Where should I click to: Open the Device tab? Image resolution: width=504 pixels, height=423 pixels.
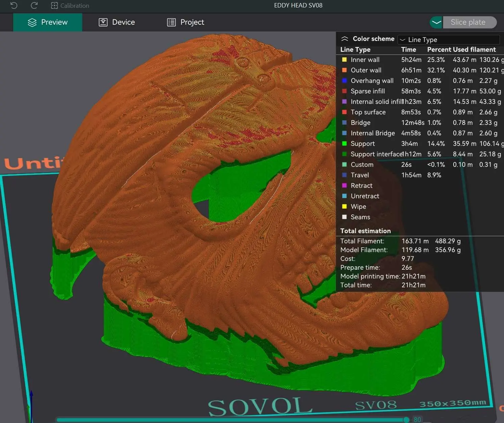(x=117, y=22)
